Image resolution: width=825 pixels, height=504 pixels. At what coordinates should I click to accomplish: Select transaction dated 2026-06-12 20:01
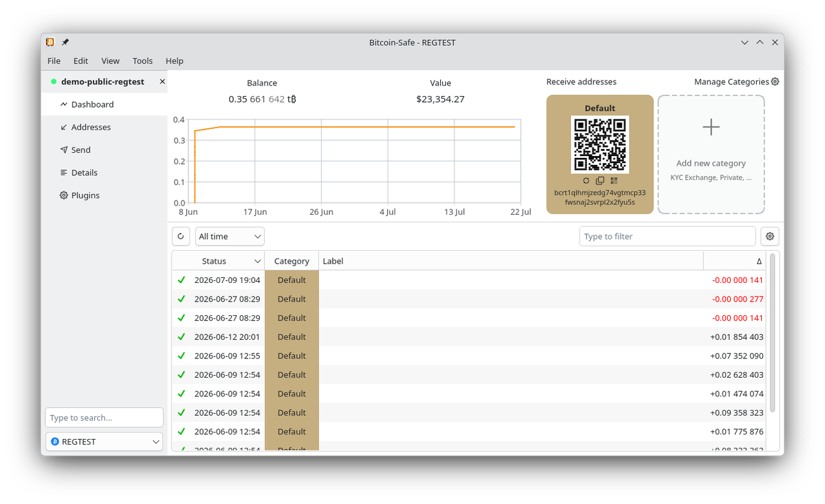tap(228, 337)
